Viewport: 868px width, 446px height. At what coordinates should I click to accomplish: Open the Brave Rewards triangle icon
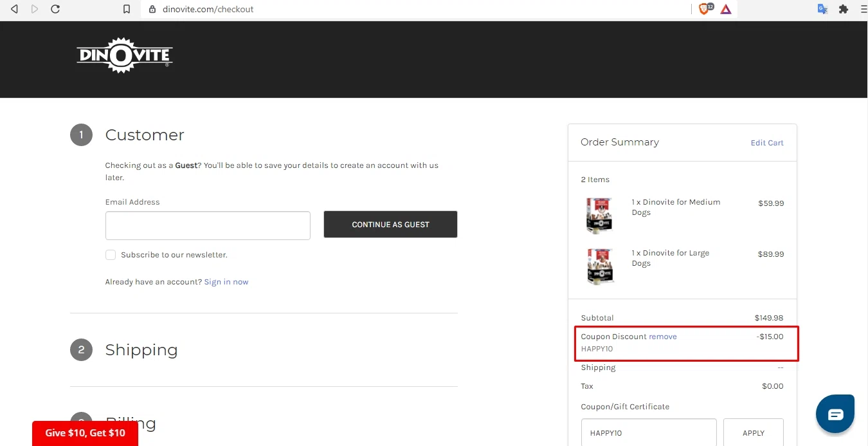tap(726, 9)
